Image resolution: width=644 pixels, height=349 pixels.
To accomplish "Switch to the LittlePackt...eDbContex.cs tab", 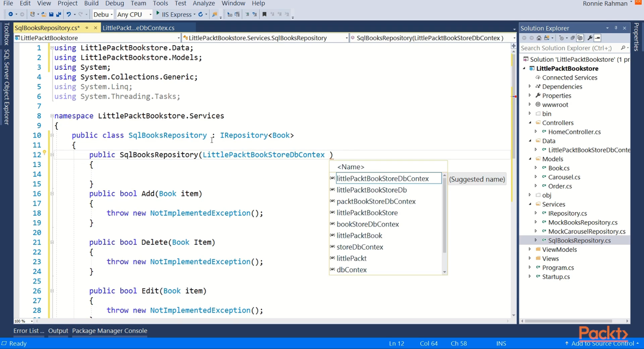I will click(138, 28).
